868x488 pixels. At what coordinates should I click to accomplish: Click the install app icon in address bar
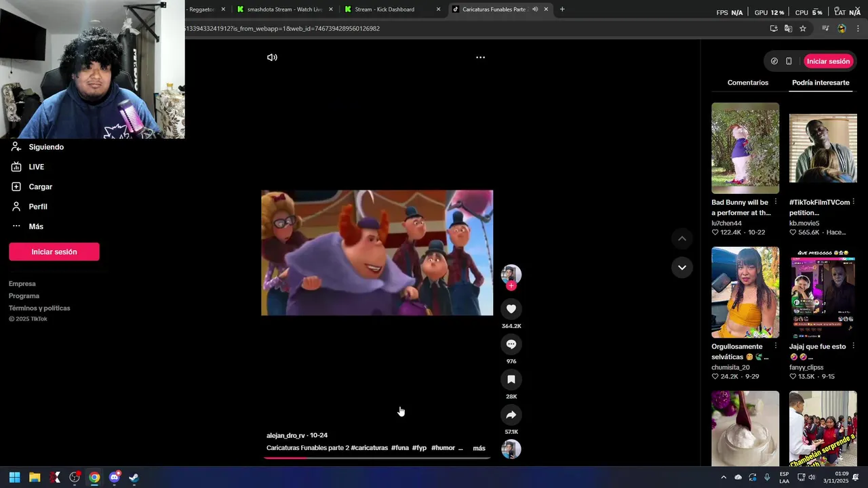click(x=774, y=28)
